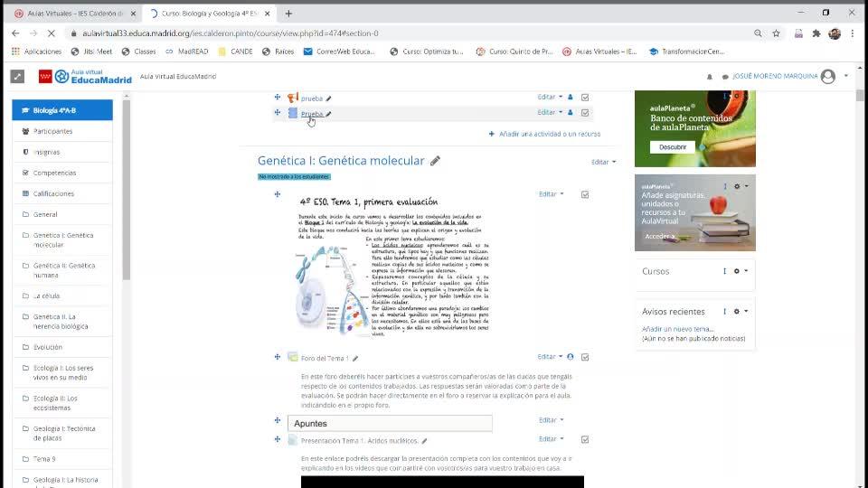Screen dimensions: 868x488
Task: Click the Tema 1 DNA illustration image
Action: 332,290
